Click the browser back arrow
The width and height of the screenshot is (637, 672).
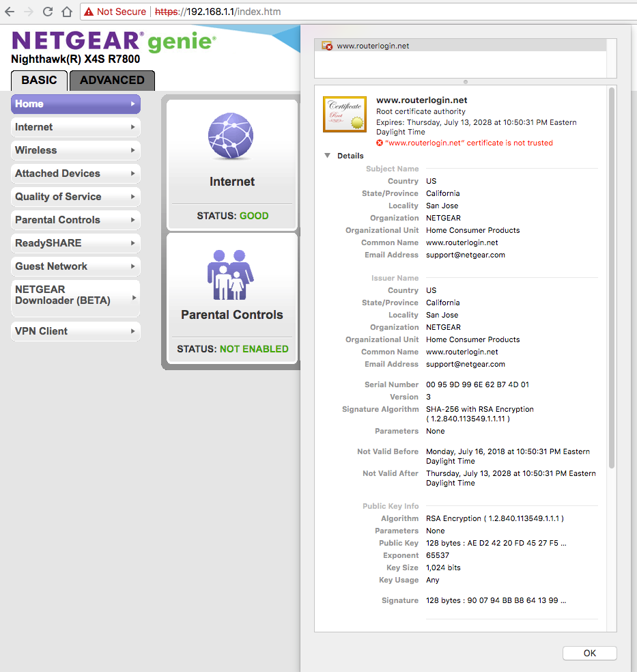[x=10, y=12]
